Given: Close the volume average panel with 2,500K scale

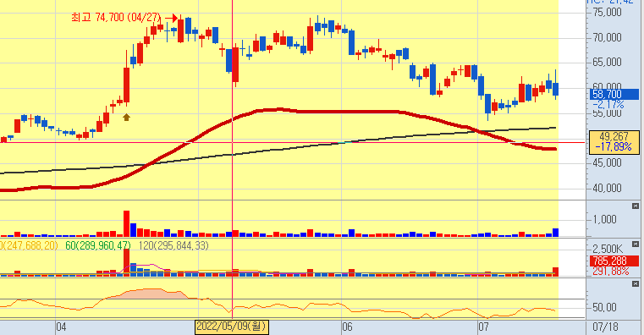Looking at the screenshot, I should [x=636, y=244].
